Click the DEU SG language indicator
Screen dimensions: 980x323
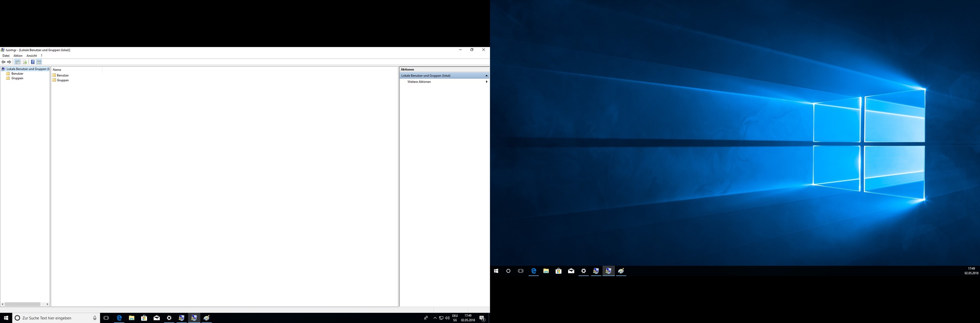(x=455, y=318)
